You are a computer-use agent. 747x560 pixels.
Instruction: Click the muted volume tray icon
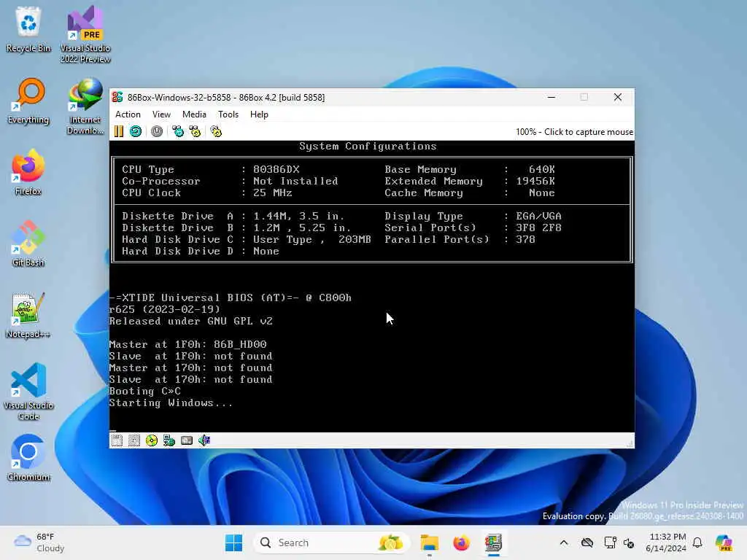(629, 542)
